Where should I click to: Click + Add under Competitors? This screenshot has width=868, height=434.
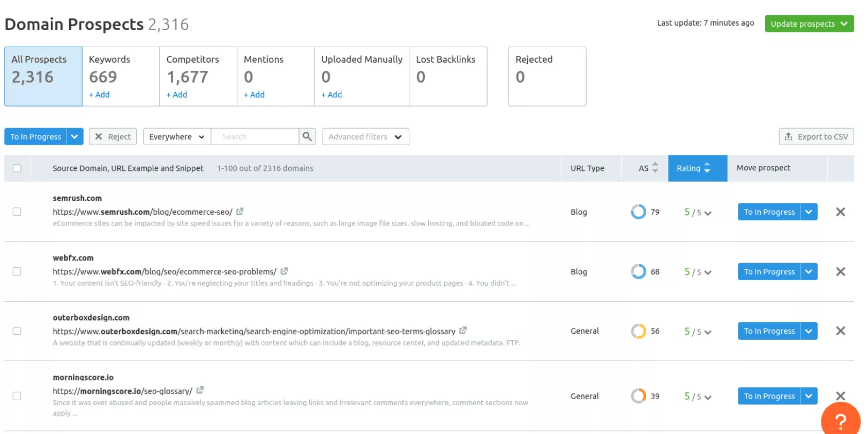click(x=177, y=95)
